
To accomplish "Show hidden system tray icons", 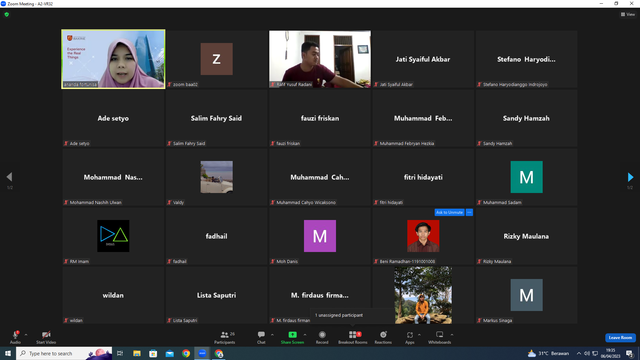I will point(579,353).
